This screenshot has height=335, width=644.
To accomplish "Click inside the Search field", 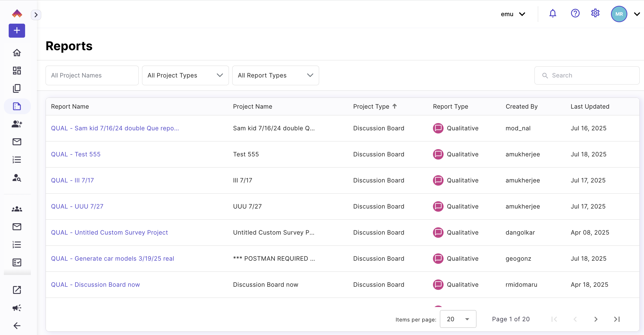I will [x=587, y=75].
